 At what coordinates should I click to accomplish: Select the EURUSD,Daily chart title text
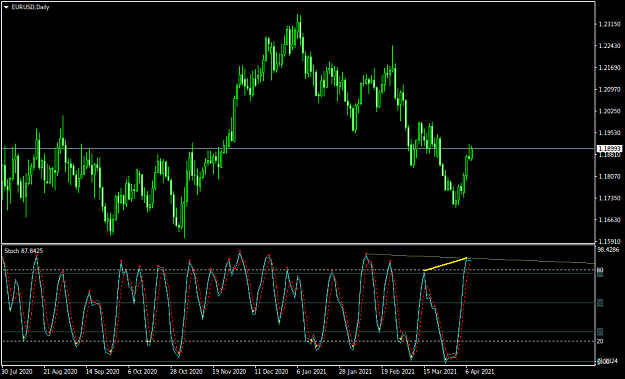[x=30, y=7]
